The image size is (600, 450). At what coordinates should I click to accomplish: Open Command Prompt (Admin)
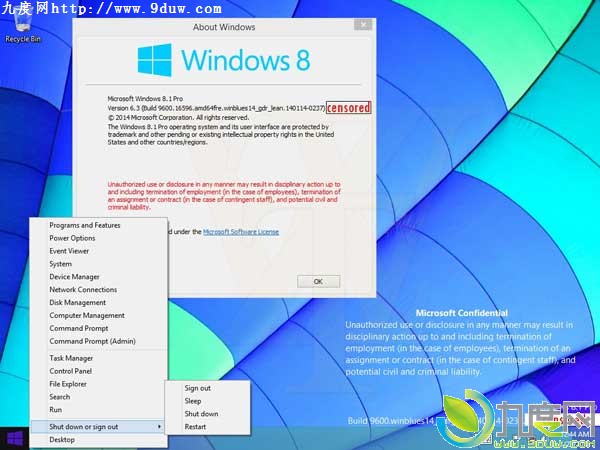pyautogui.click(x=98, y=341)
